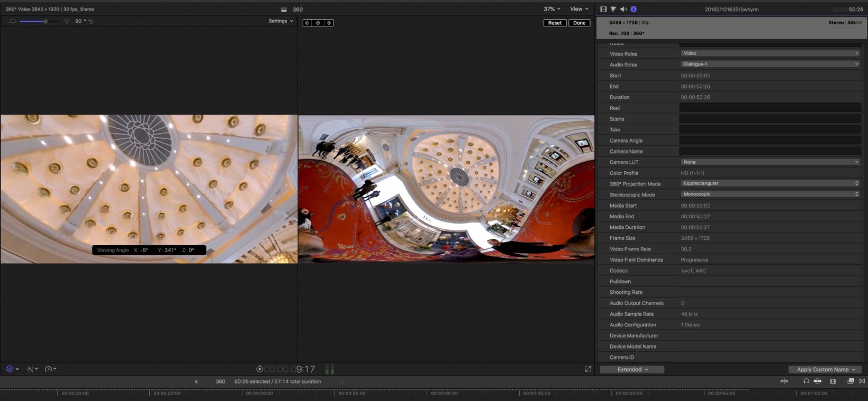Open the Audio inspector speaker icon

tap(623, 9)
